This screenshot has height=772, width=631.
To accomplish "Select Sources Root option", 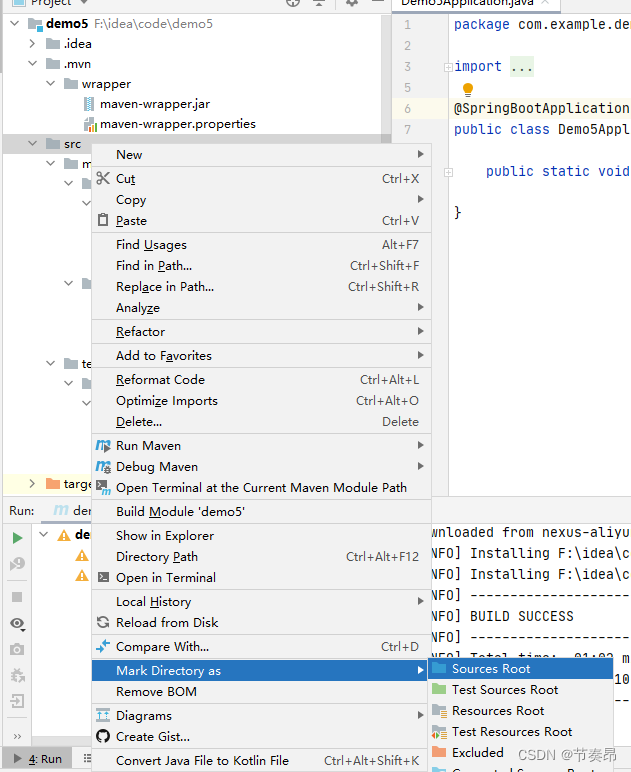I will click(x=521, y=669).
